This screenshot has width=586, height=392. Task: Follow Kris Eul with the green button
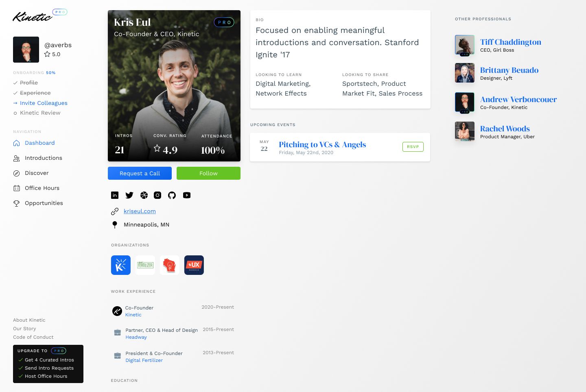point(208,173)
